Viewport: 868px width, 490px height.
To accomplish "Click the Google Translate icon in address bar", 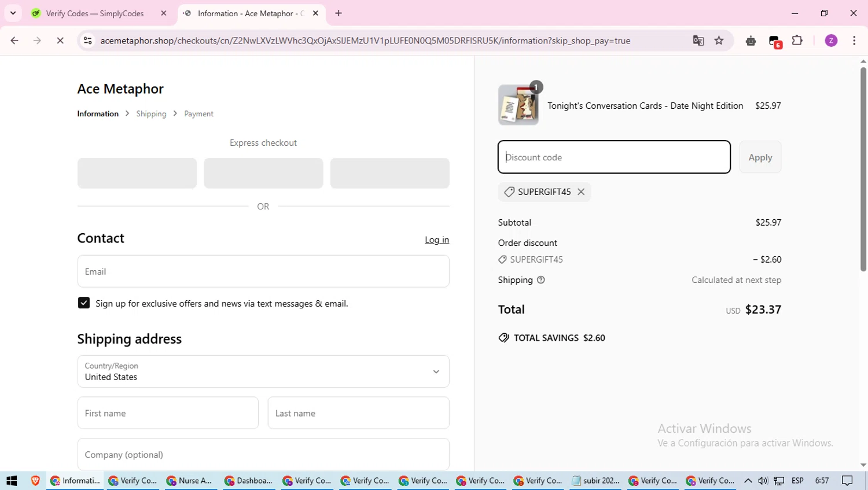I will click(698, 40).
